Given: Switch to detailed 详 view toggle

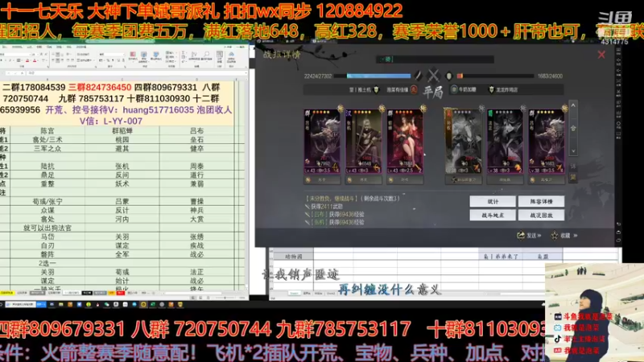Looking at the screenshot, I should 573,166.
